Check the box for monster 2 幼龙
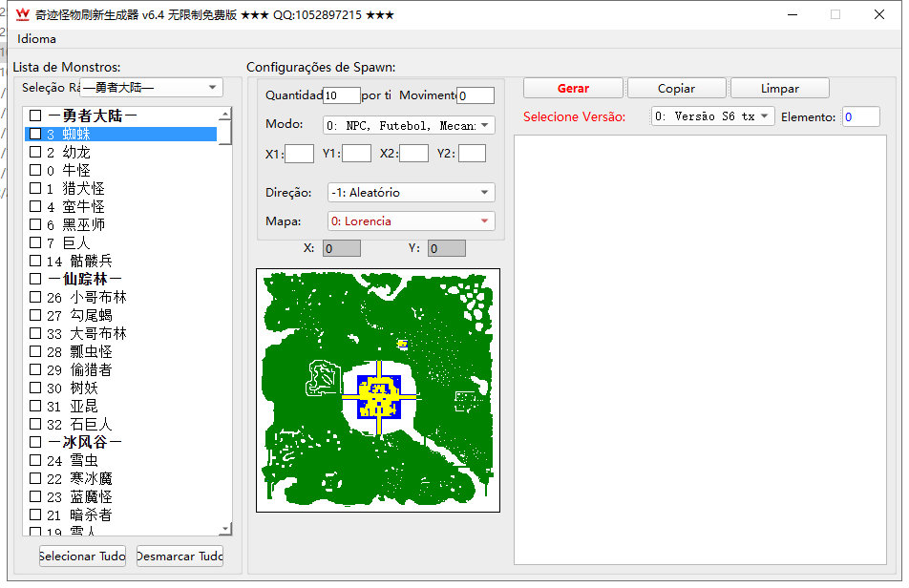This screenshot has height=588, width=909. [x=35, y=152]
